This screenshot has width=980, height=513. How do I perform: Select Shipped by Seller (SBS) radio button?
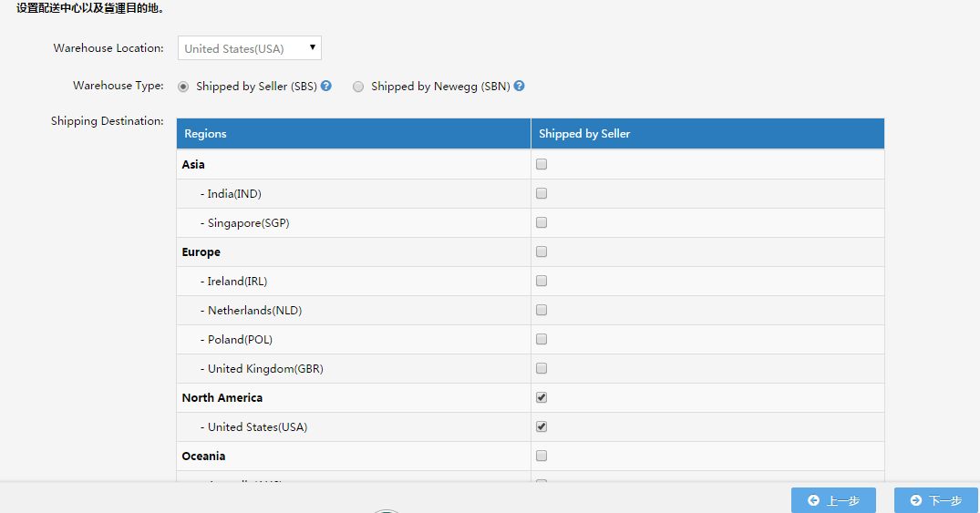[183, 87]
